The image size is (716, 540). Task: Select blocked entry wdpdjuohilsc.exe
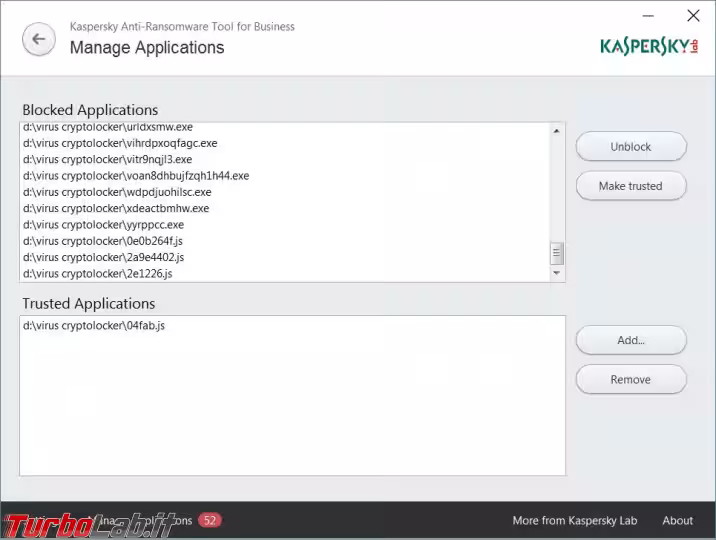tap(285, 192)
